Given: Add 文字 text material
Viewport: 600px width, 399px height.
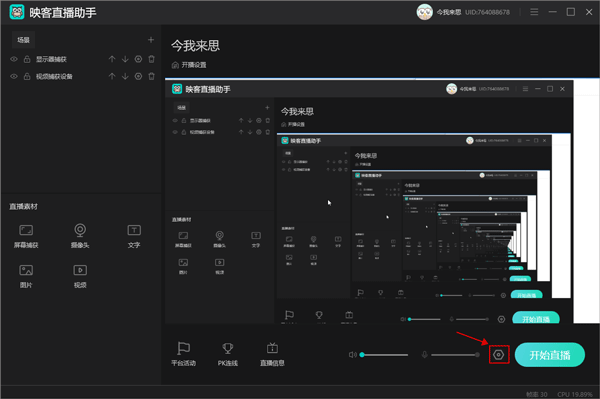Looking at the screenshot, I should click(x=134, y=236).
